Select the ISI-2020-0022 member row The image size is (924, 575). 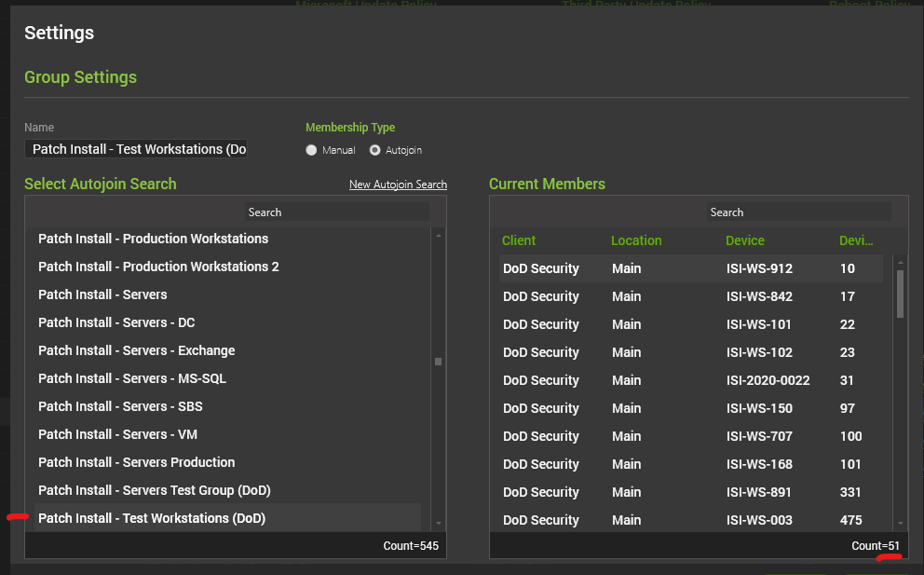[x=689, y=380]
